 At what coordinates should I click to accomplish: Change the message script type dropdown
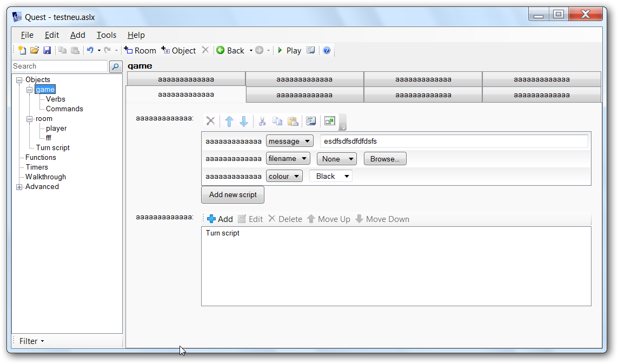point(289,140)
